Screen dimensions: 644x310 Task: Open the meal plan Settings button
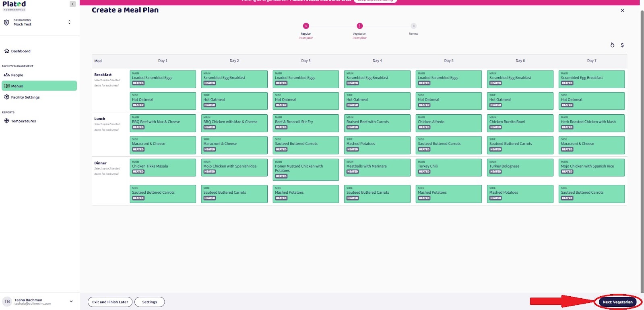point(149,302)
